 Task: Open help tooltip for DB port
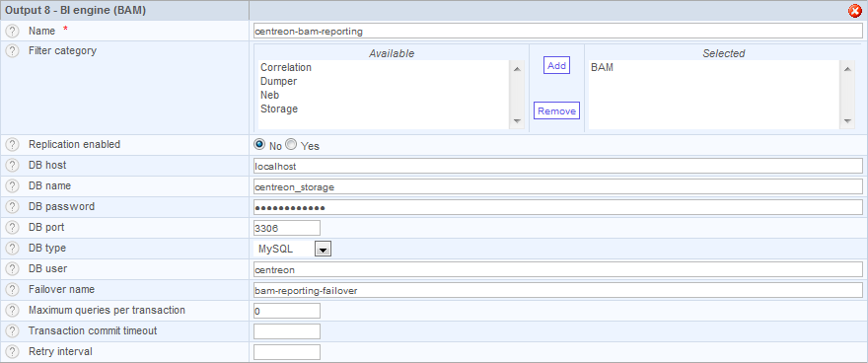point(12,228)
